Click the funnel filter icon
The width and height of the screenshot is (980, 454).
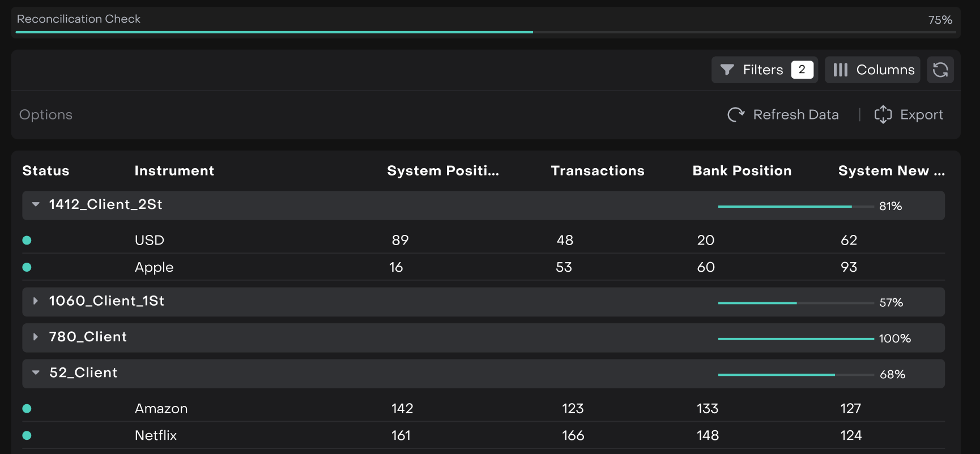[727, 70]
